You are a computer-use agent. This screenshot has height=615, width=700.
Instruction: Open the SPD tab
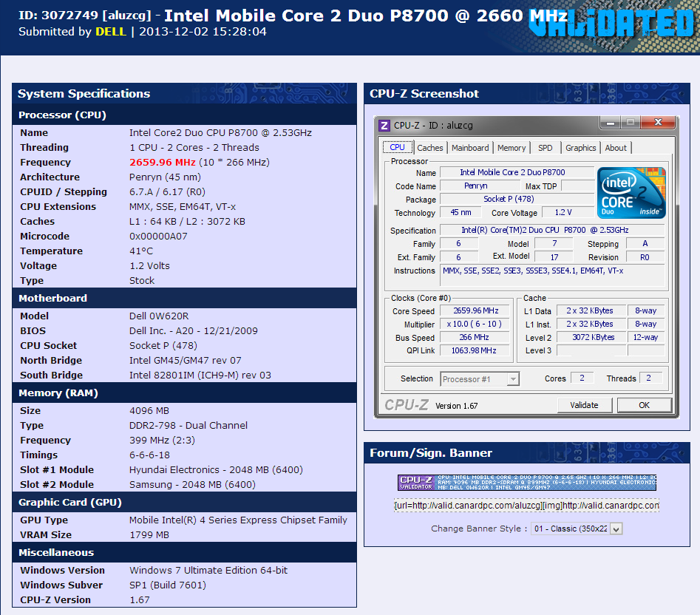[x=545, y=148]
